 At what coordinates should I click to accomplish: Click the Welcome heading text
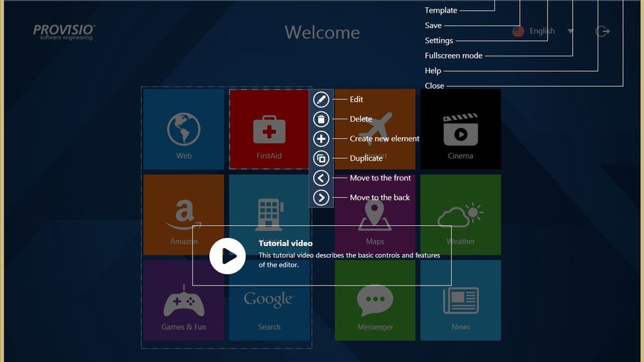(x=322, y=32)
